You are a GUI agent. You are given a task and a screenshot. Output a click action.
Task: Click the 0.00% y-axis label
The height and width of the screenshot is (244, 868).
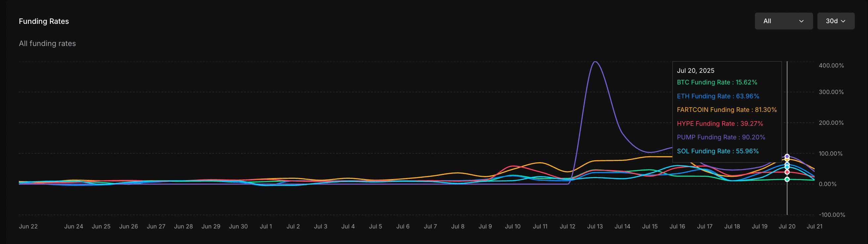point(828,184)
